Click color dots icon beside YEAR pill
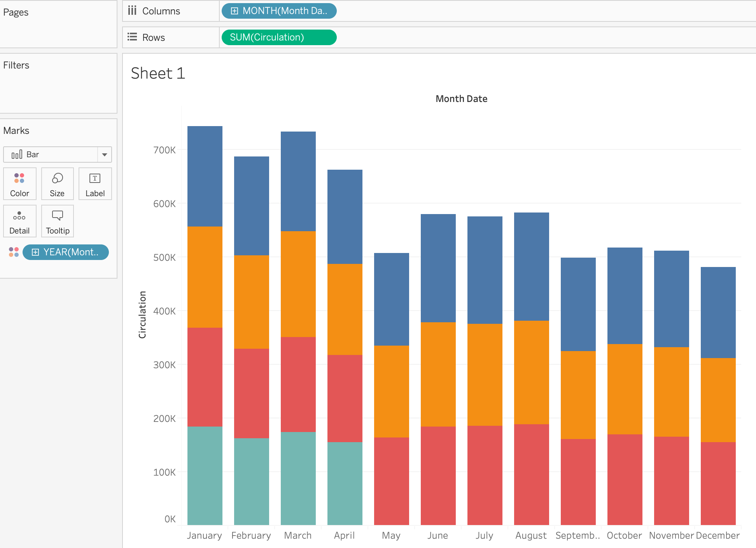Screen dimensions: 756x548 point(14,252)
